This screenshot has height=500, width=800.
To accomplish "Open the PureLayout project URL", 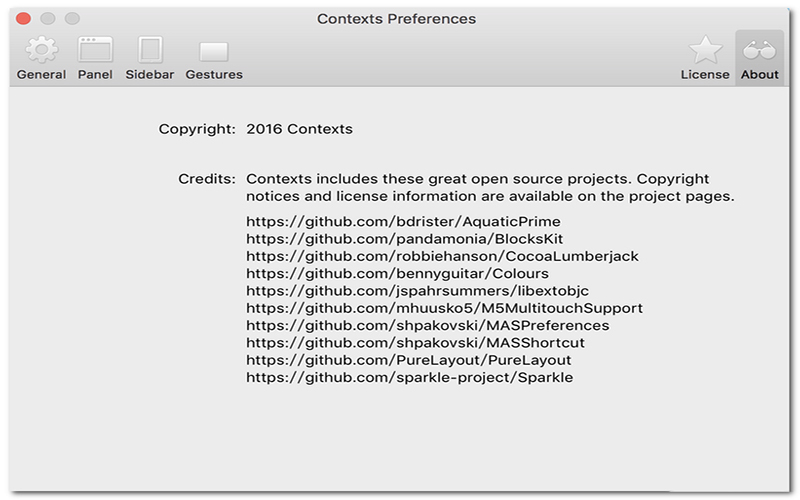I will [x=408, y=360].
